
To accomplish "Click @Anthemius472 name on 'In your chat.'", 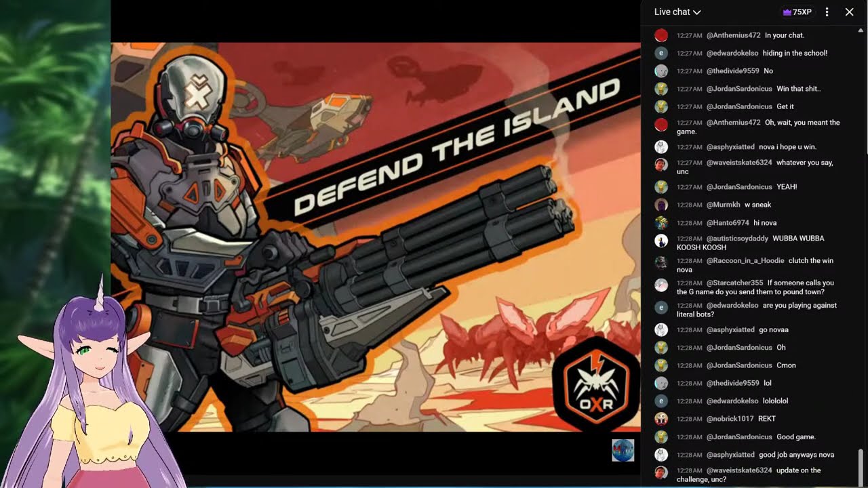I will click(733, 35).
